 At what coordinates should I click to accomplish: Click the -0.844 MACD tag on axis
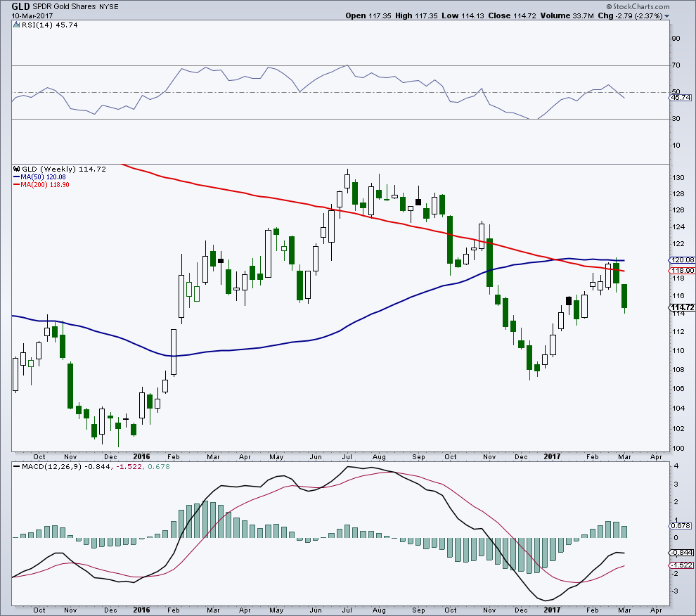[x=682, y=553]
